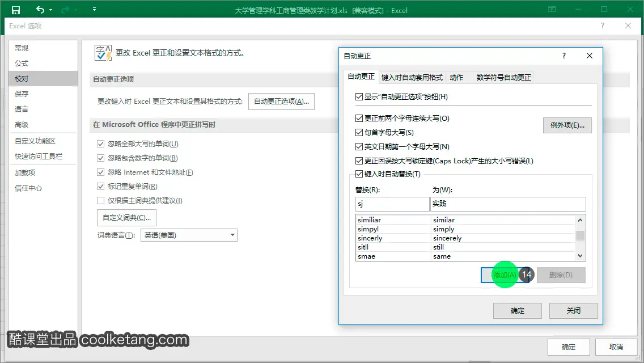
Task: Open Customize Quick Access Toolbar dropdown
Action: tap(95, 9)
